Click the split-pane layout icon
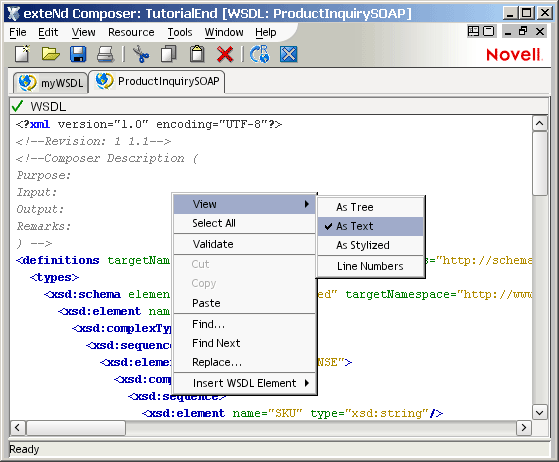 pos(473,31)
